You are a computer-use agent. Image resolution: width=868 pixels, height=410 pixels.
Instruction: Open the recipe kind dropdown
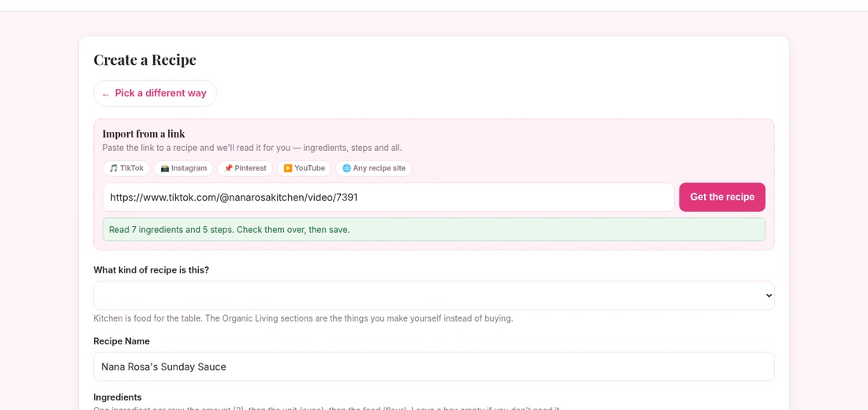pyautogui.click(x=433, y=295)
